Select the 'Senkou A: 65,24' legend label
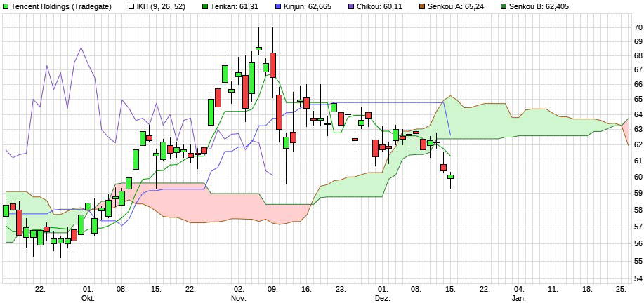The width and height of the screenshot is (644, 303). tap(457, 6)
